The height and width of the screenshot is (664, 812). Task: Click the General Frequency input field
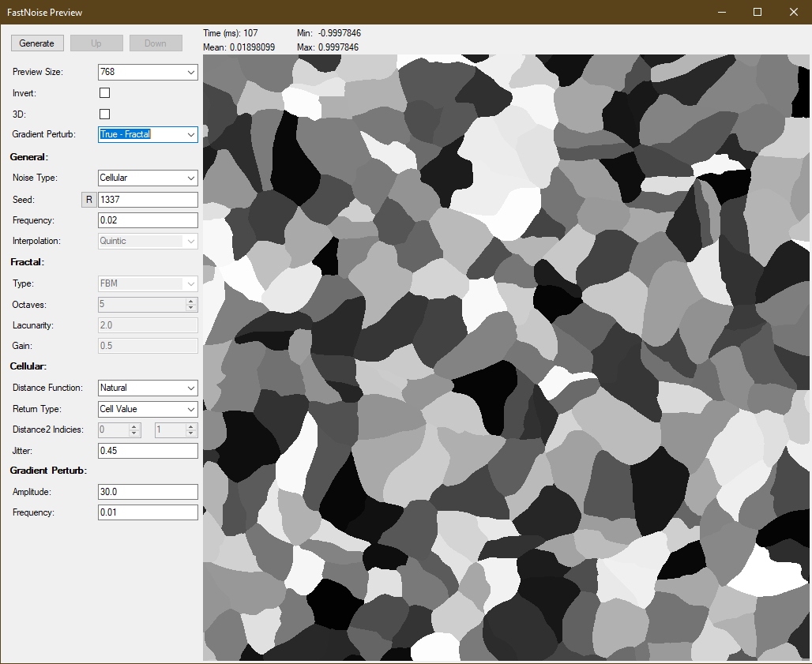148,220
